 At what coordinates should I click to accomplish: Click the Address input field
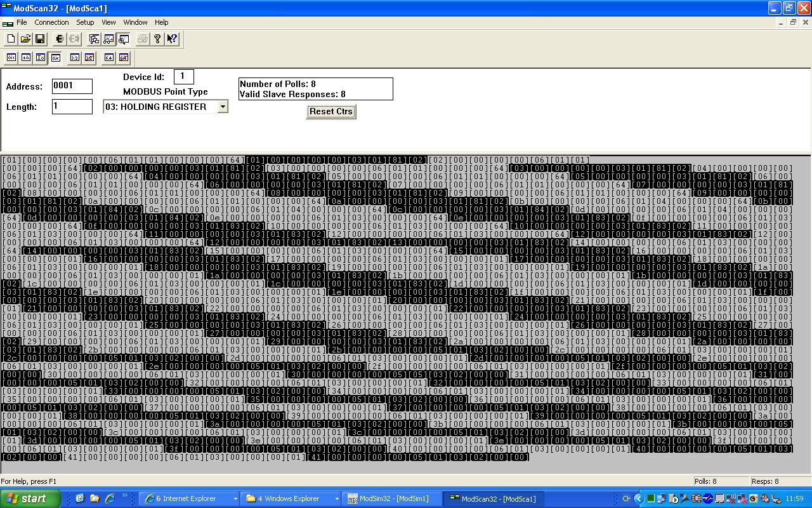pos(72,86)
